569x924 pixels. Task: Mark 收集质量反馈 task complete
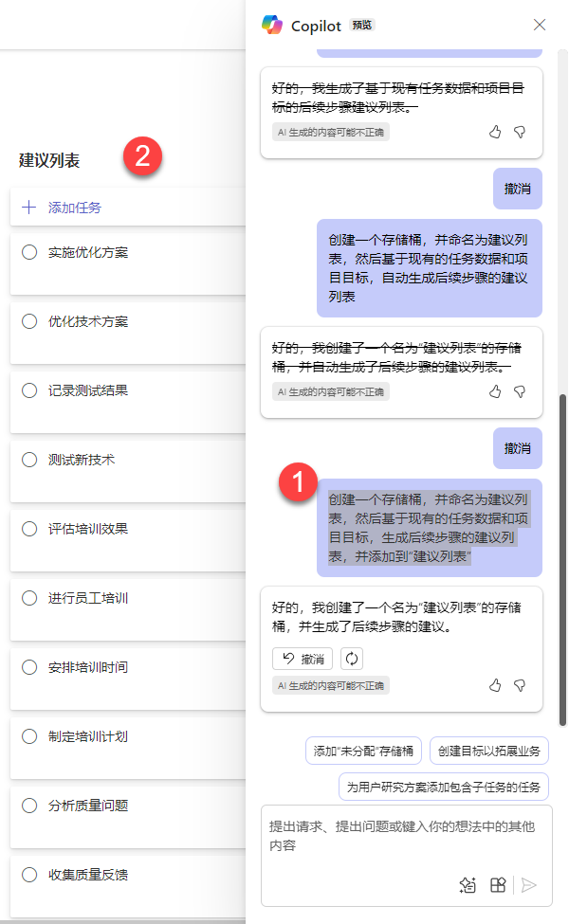(29, 875)
